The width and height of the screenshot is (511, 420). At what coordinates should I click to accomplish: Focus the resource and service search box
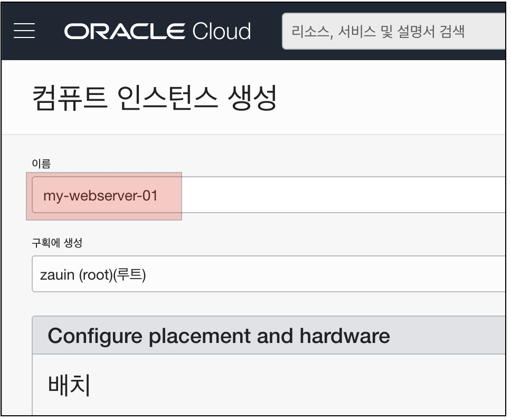[x=394, y=31]
